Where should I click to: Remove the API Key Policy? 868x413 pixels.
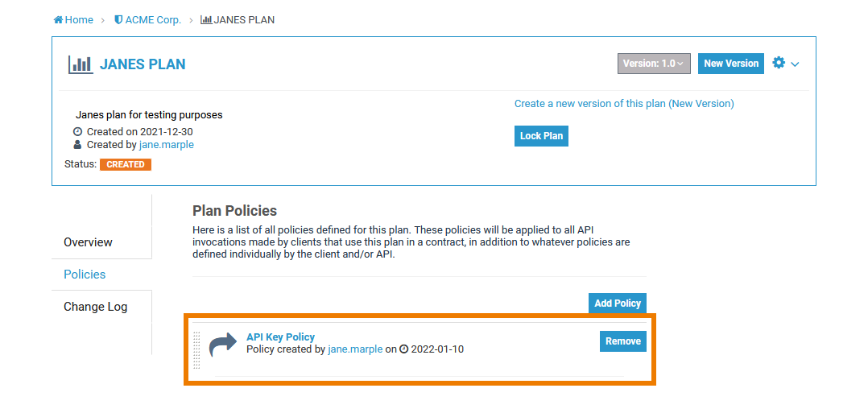pyautogui.click(x=623, y=341)
